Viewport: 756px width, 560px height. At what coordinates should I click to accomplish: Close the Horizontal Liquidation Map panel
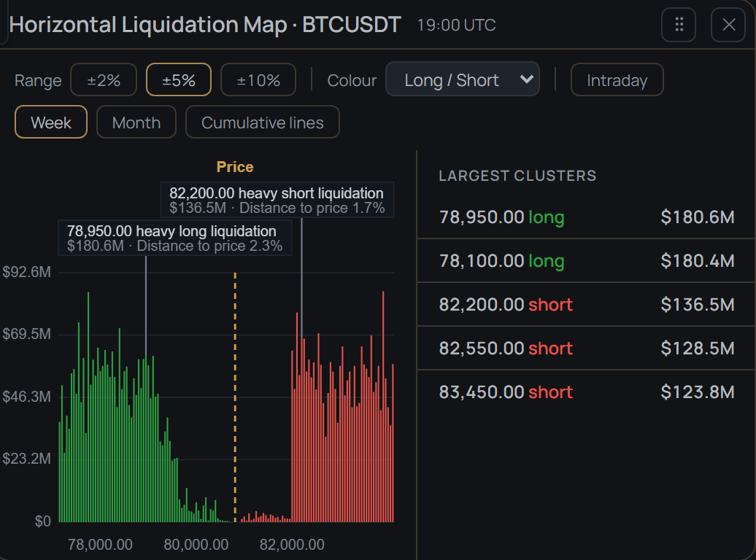[x=728, y=25]
